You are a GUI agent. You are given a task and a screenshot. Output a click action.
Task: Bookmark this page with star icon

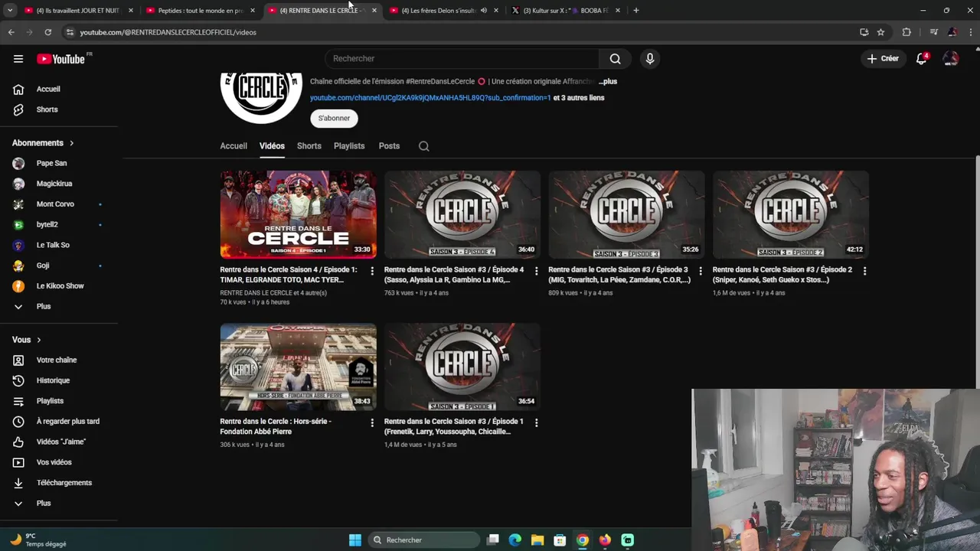[x=880, y=32]
